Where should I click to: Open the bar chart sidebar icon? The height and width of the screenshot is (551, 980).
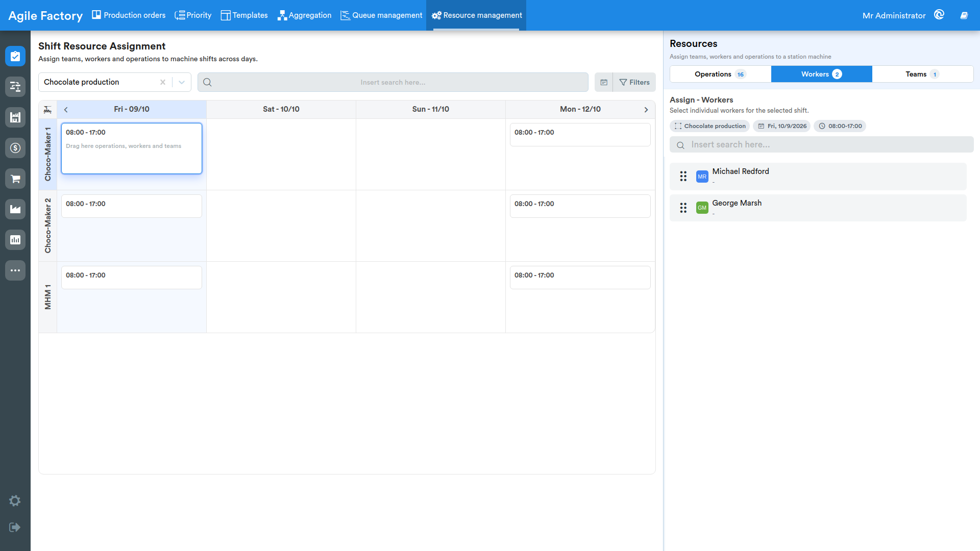pyautogui.click(x=15, y=240)
